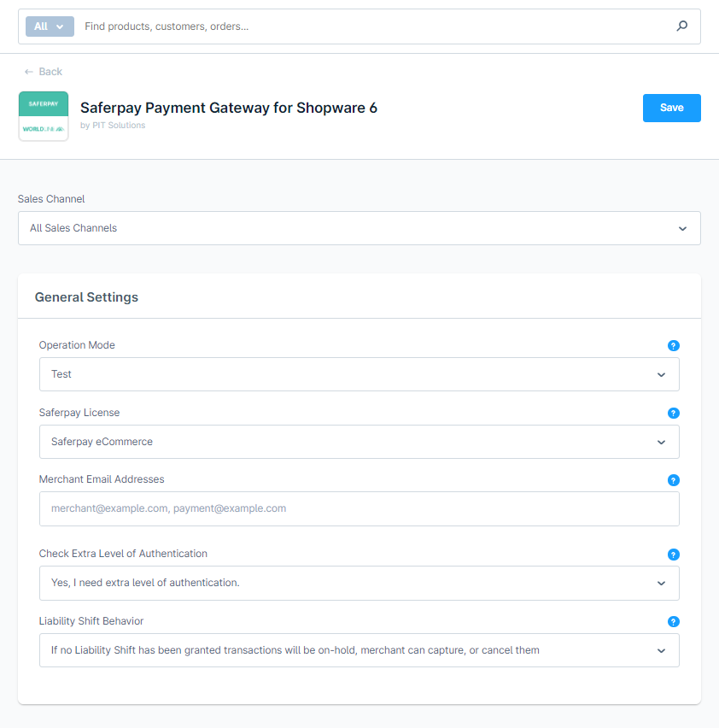Expand the Saferpay License select
The height and width of the screenshot is (728, 719).
(359, 442)
